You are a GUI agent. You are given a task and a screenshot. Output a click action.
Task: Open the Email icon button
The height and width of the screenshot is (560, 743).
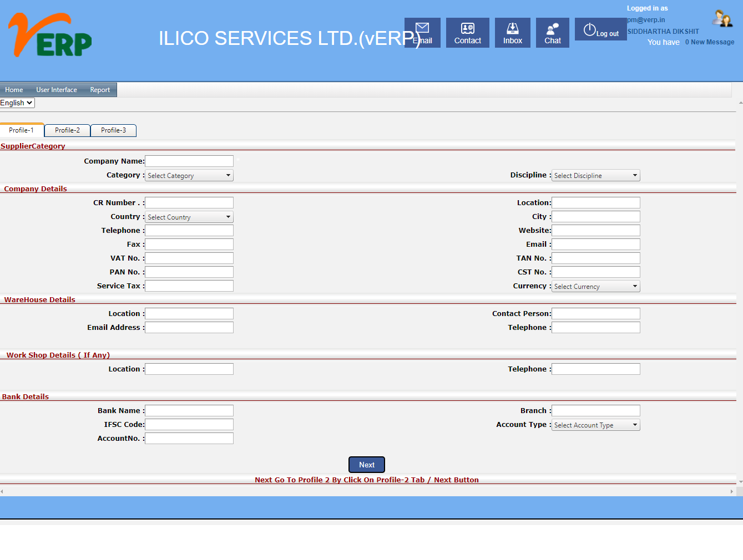422,33
